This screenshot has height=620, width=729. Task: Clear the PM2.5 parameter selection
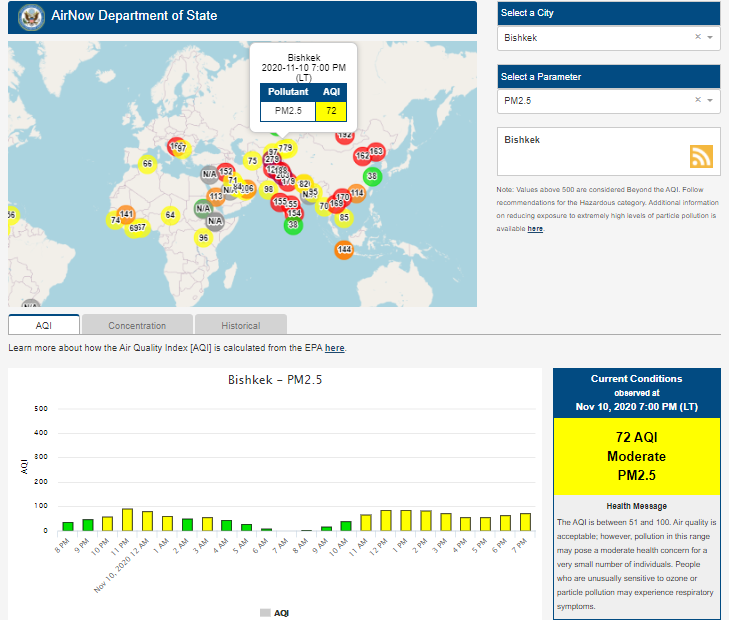(698, 101)
